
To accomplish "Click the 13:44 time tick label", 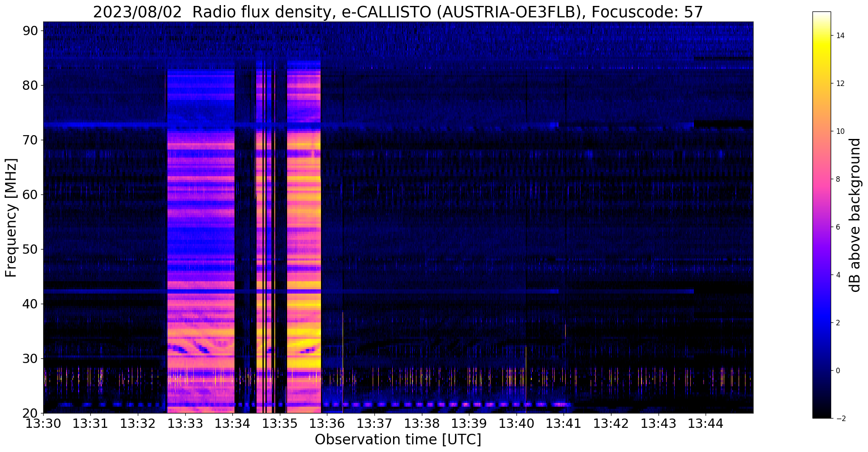I will coord(706,424).
